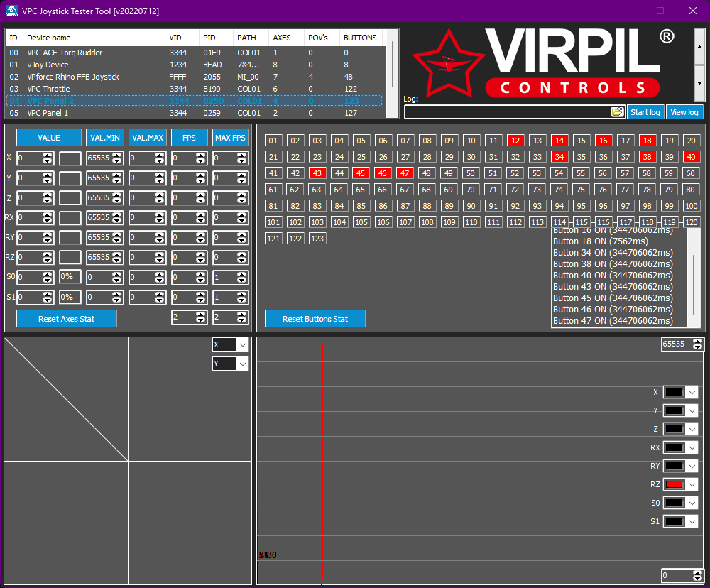Open the X axis graph color dropdown
710x588 pixels.
coord(692,392)
